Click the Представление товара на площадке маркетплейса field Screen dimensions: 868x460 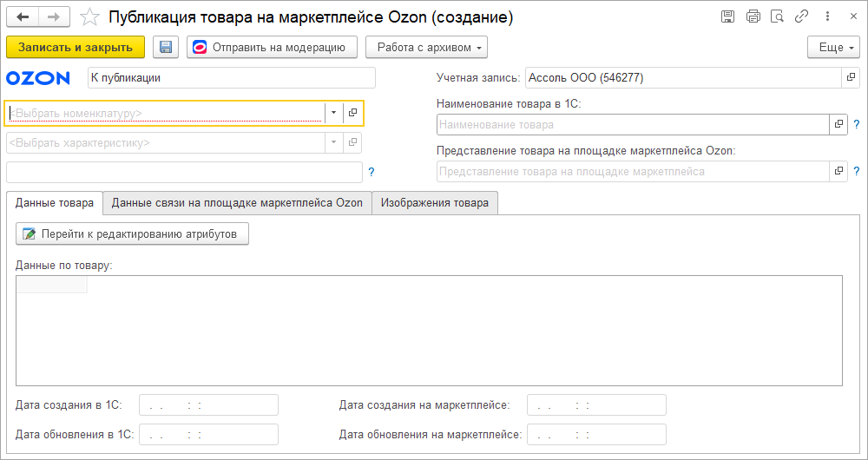coord(633,172)
